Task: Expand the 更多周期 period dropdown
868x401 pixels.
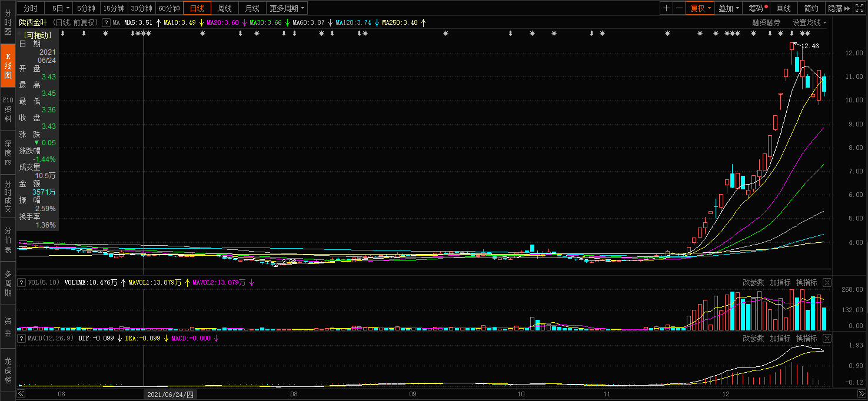Action: pos(287,8)
